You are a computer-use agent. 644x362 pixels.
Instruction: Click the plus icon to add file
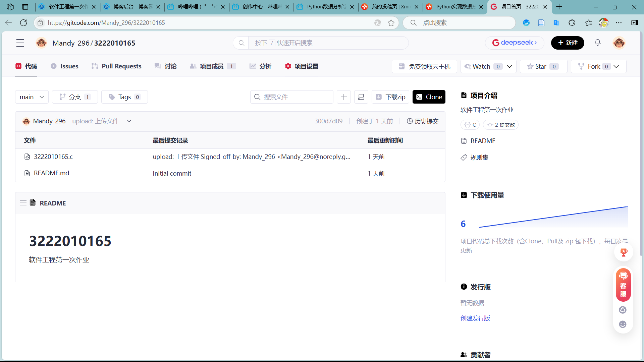(344, 97)
